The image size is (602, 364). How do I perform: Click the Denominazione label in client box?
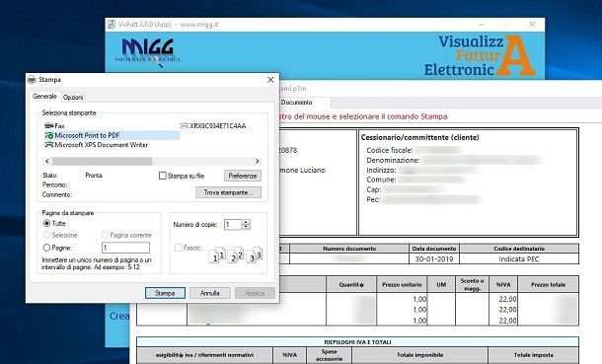pos(393,161)
